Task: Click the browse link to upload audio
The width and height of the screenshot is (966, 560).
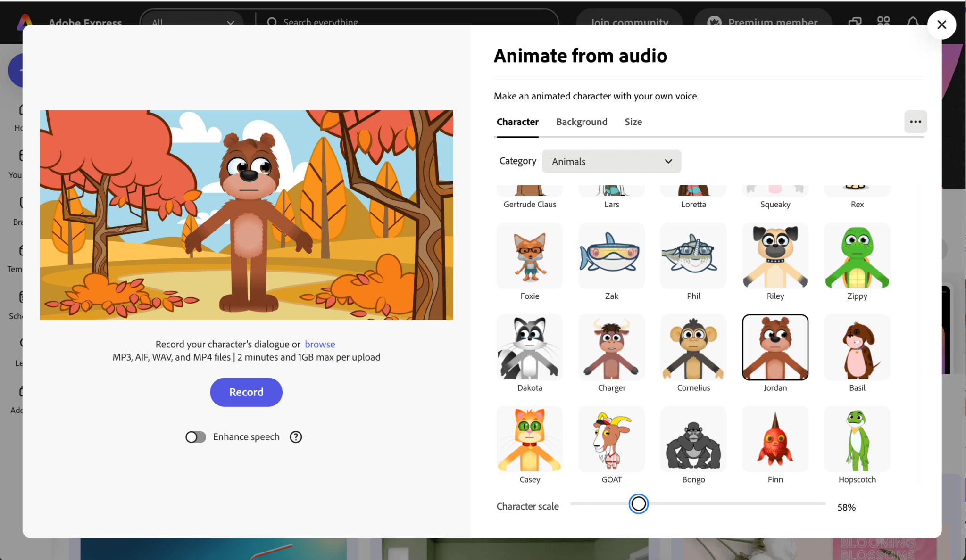Action: [320, 344]
